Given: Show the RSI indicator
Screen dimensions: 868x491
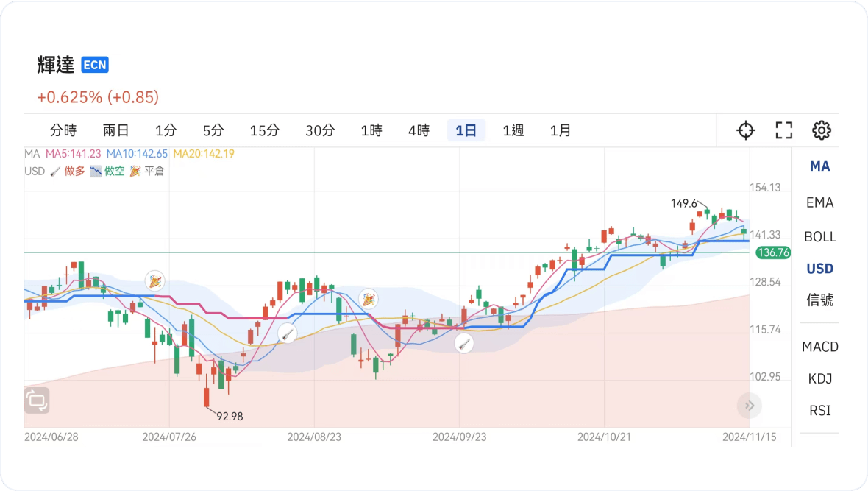Looking at the screenshot, I should click(819, 410).
